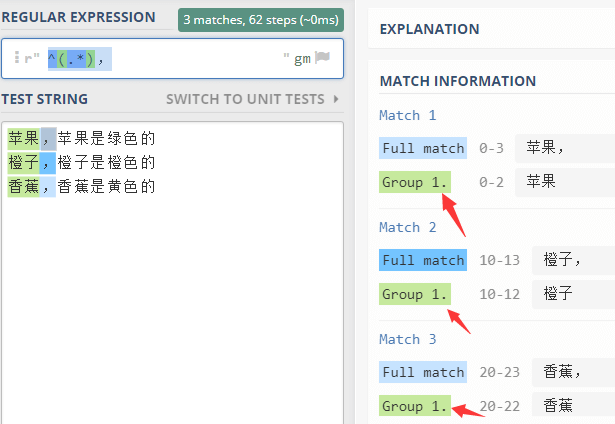Image resolution: width=615 pixels, height=424 pixels.
Task: Select the Match Information header
Action: pyautogui.click(x=458, y=81)
